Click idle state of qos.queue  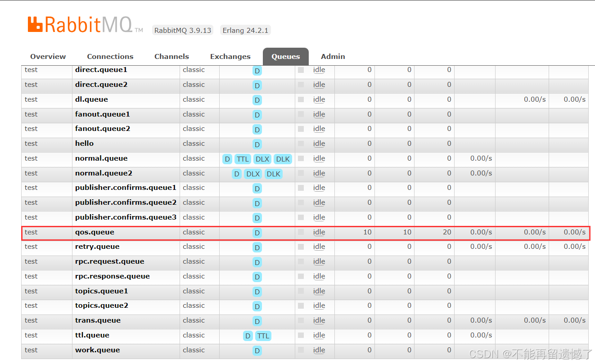(x=319, y=232)
